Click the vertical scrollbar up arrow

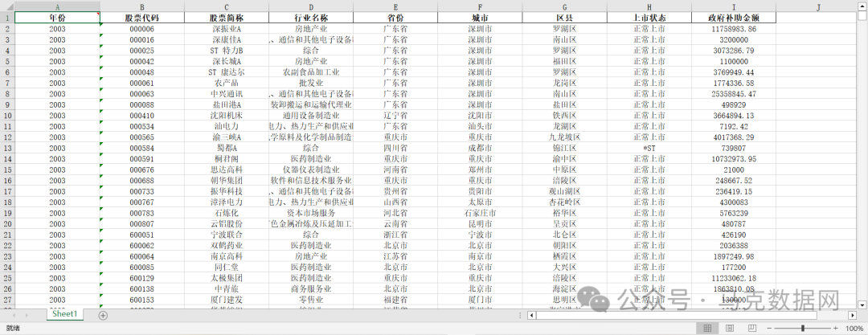click(862, 6)
